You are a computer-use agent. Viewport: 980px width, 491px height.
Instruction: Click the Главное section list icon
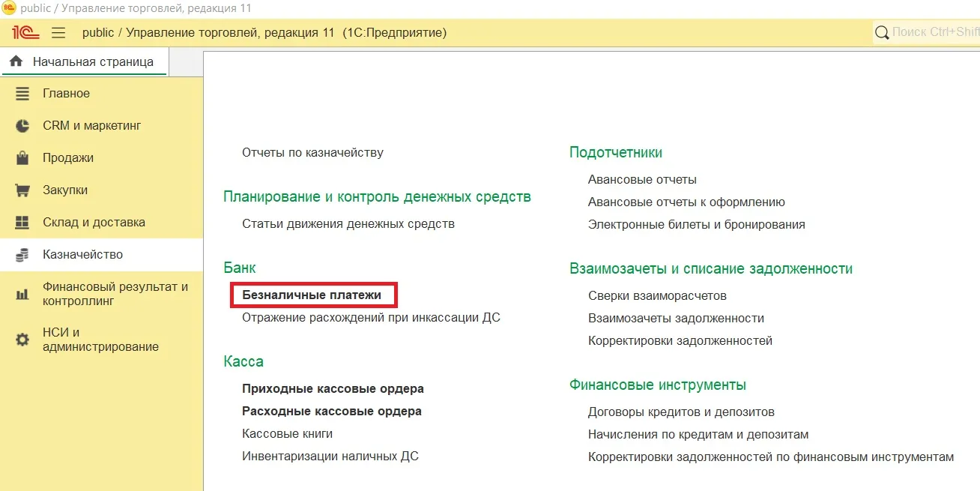pos(22,94)
